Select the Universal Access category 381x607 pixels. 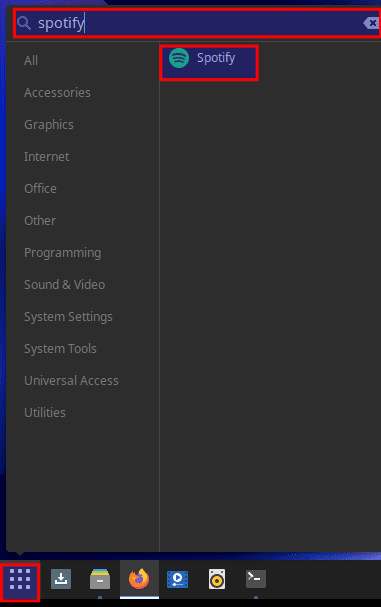point(71,381)
